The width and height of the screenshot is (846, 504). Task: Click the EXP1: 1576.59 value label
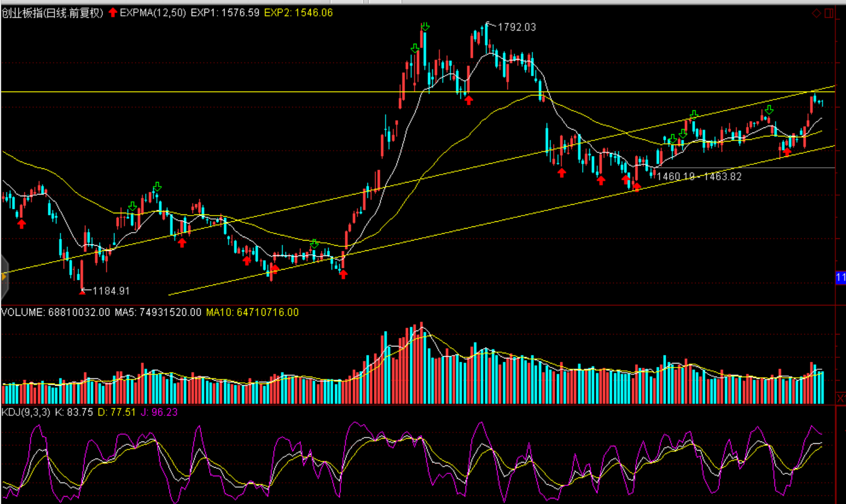pos(225,13)
